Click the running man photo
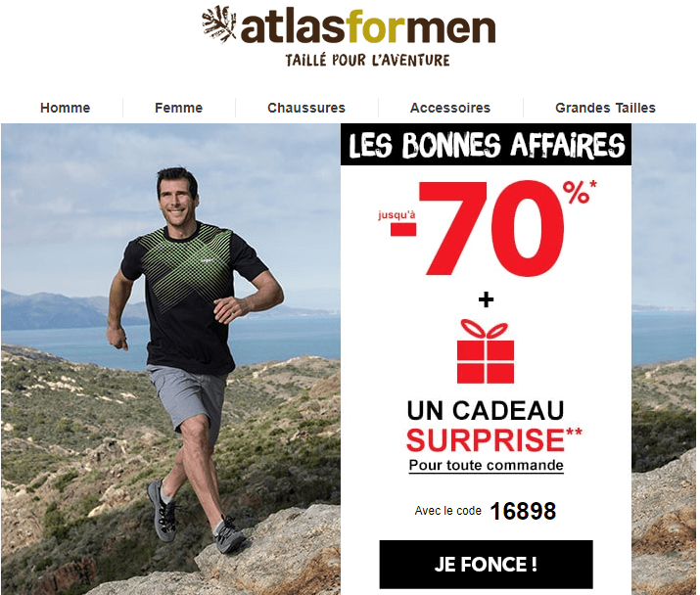The width and height of the screenshot is (700, 595). click(x=170, y=359)
